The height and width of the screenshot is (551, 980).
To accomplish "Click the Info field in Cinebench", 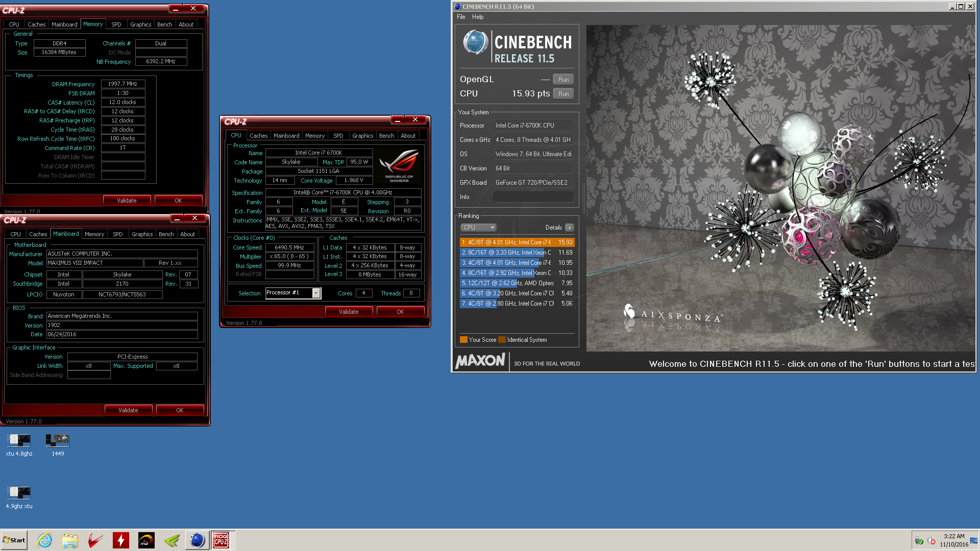I will tap(533, 197).
